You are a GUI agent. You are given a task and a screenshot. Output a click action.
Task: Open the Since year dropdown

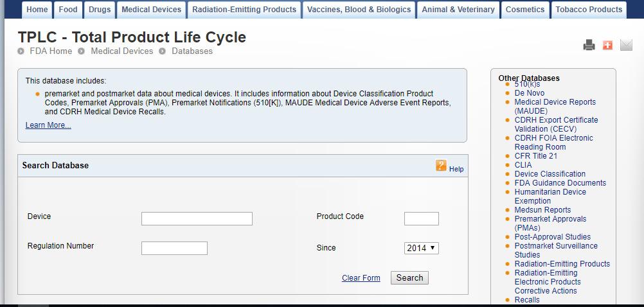tap(422, 248)
